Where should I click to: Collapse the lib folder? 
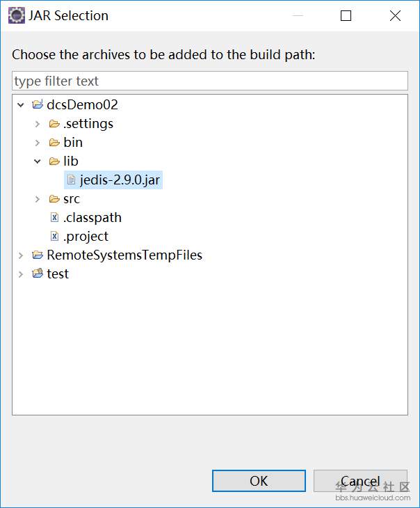click(38, 161)
